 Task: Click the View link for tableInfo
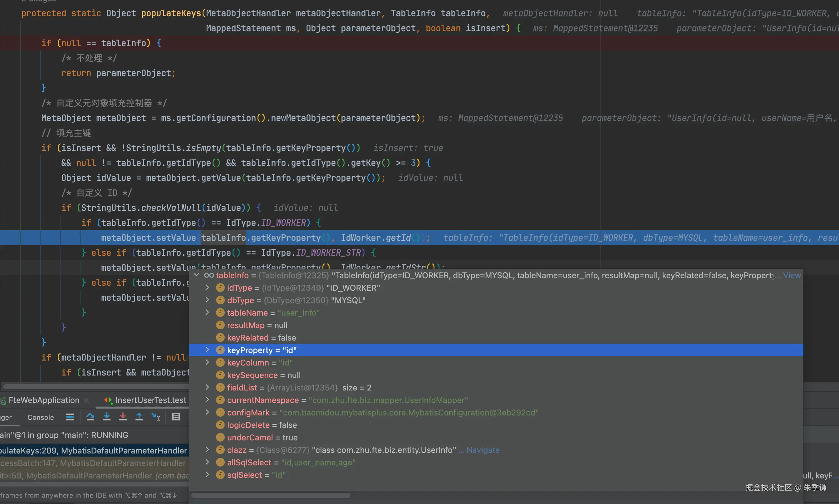[x=792, y=275]
